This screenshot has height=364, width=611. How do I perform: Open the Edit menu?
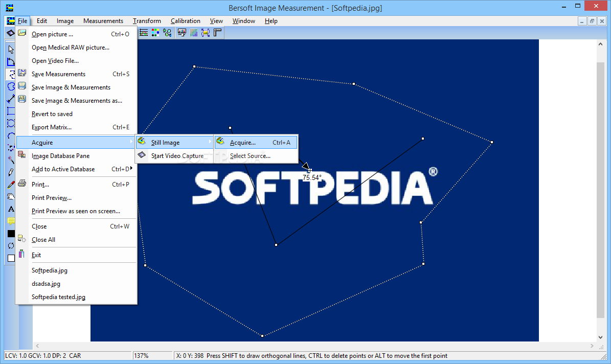pyautogui.click(x=42, y=20)
